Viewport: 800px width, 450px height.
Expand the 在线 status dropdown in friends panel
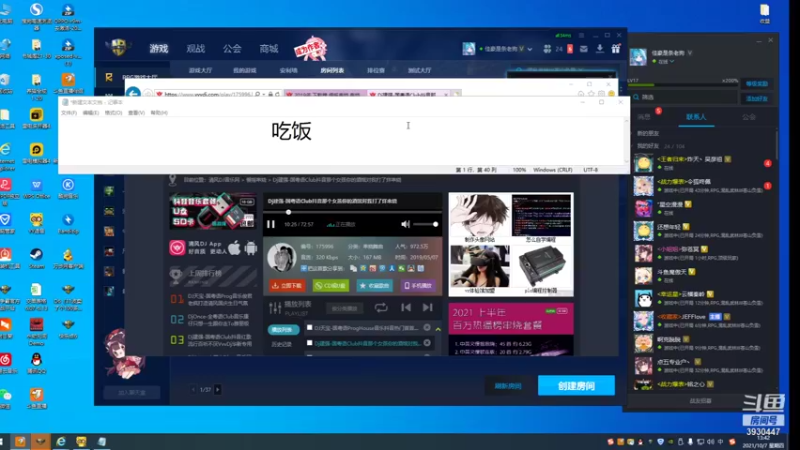[x=672, y=62]
